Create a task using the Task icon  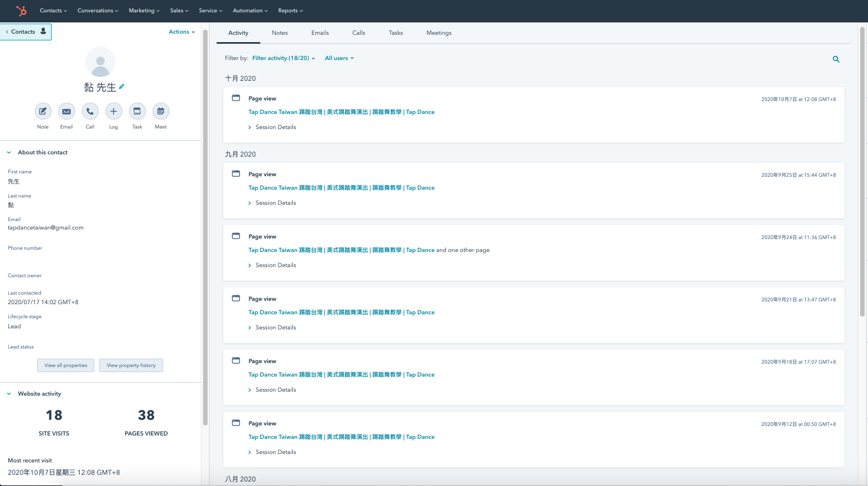(x=137, y=111)
